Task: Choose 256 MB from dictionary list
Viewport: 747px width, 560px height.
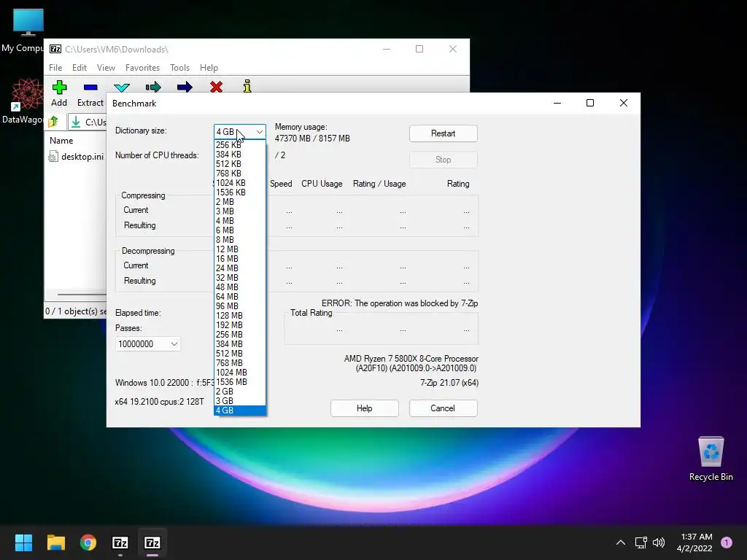Action: 239,334
